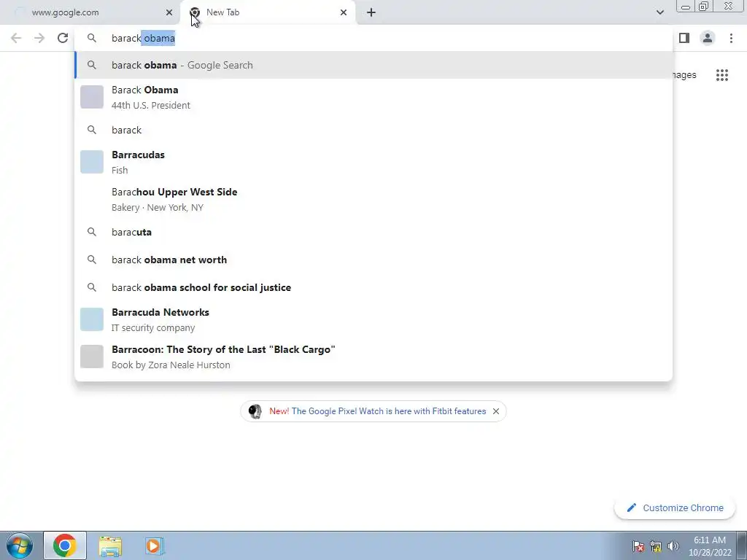Open the Google apps grid

tap(721, 75)
